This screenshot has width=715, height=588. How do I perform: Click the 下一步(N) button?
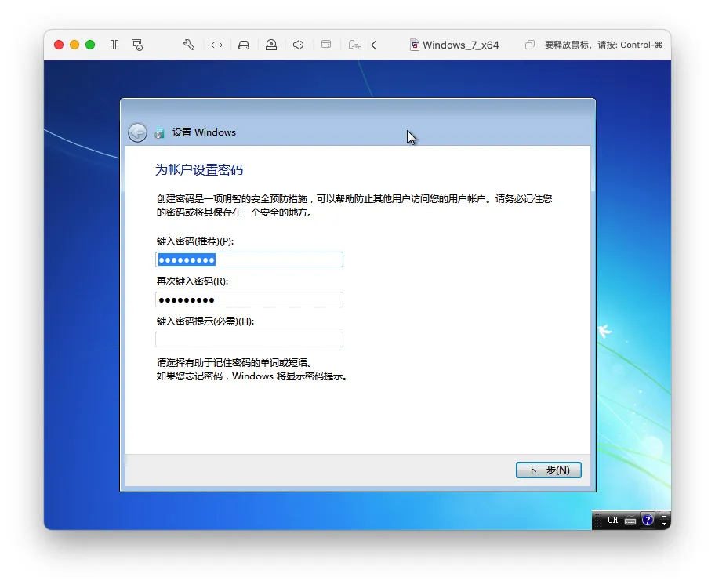pyautogui.click(x=549, y=470)
